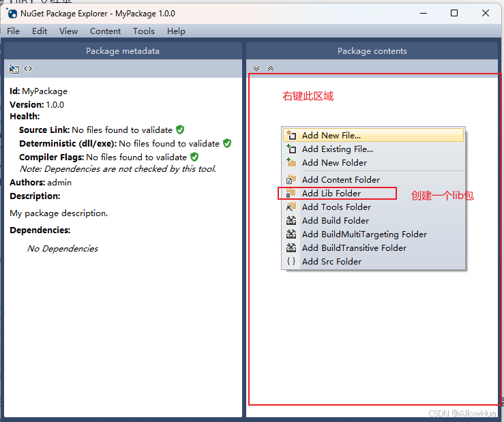Click the Add New Folder icon
This screenshot has width=504, height=422.
[x=291, y=162]
